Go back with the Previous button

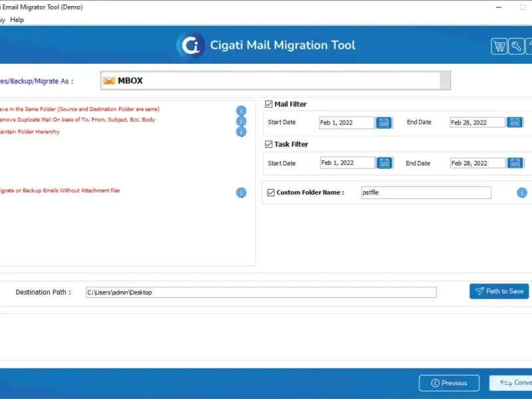pyautogui.click(x=449, y=383)
